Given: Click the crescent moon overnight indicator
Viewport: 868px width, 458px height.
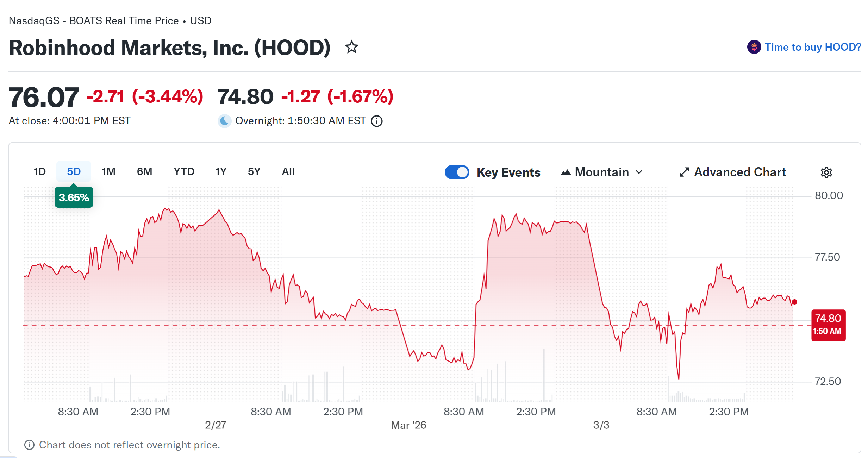Looking at the screenshot, I should point(224,121).
